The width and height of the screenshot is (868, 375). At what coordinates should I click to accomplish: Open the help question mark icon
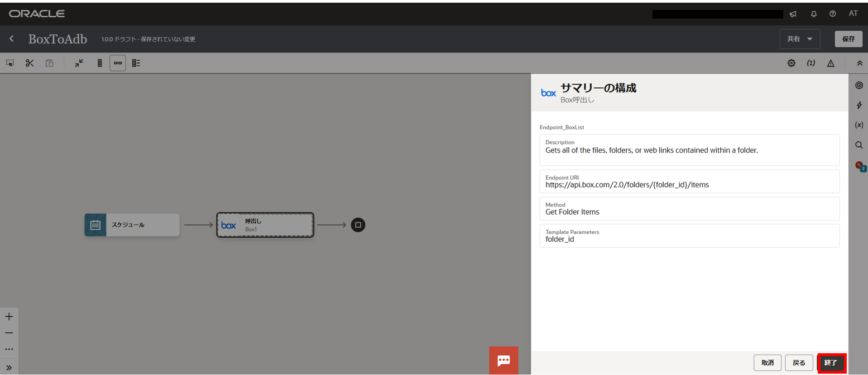point(833,14)
